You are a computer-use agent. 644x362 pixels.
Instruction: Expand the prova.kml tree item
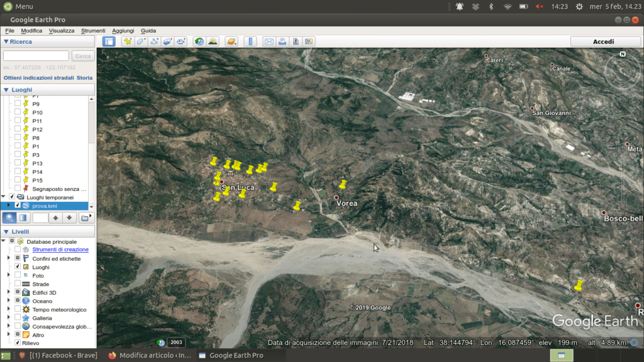[x=9, y=205]
